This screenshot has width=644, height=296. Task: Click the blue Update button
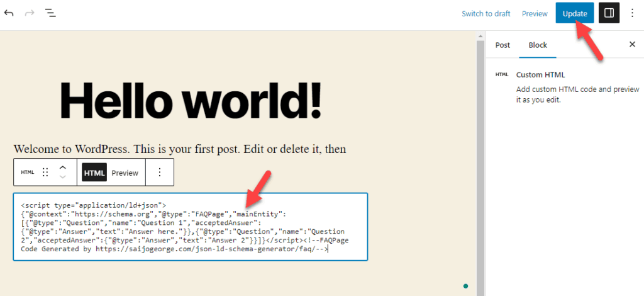(x=575, y=13)
